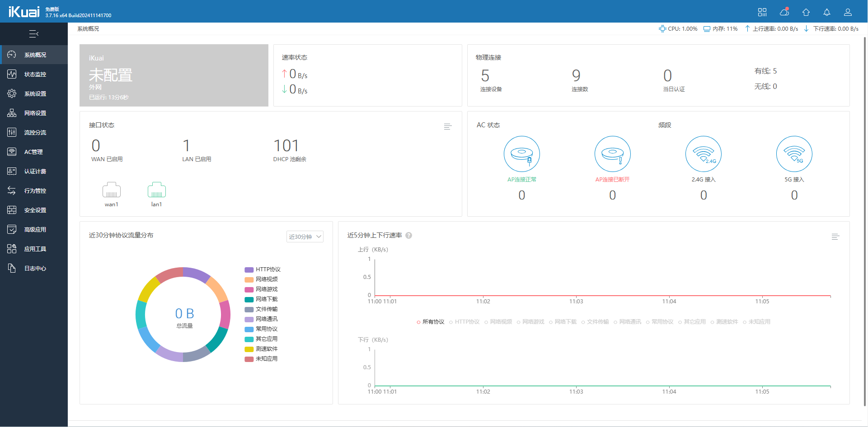Click the 应用工具 sidebar icon
Viewport: 868px width, 427px height.
point(12,249)
